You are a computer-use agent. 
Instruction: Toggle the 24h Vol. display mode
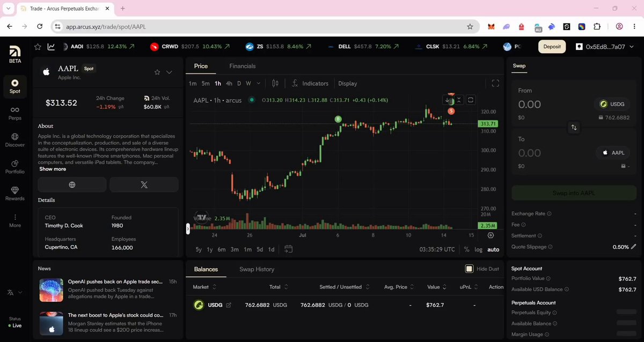pyautogui.click(x=166, y=107)
